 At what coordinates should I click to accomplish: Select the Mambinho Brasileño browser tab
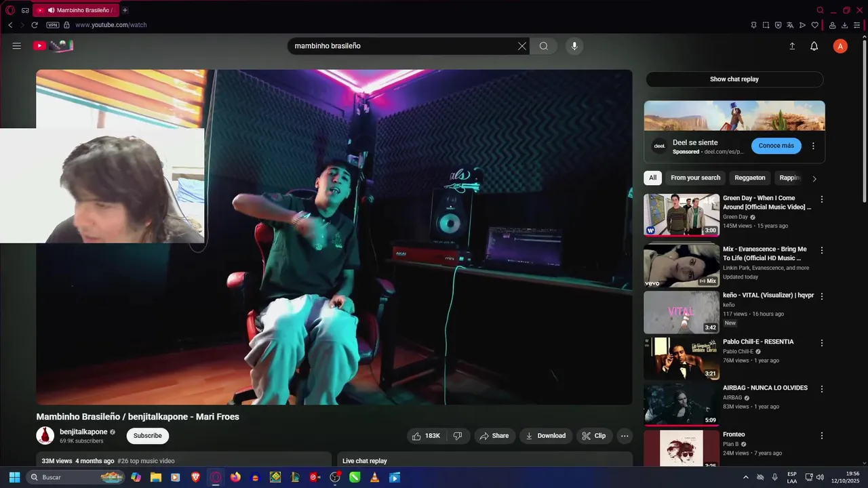coord(76,10)
